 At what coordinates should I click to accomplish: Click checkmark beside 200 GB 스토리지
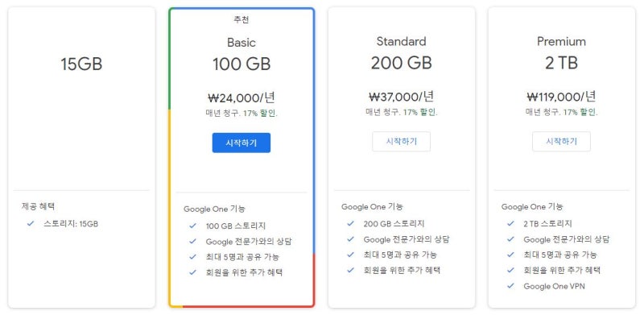click(350, 224)
